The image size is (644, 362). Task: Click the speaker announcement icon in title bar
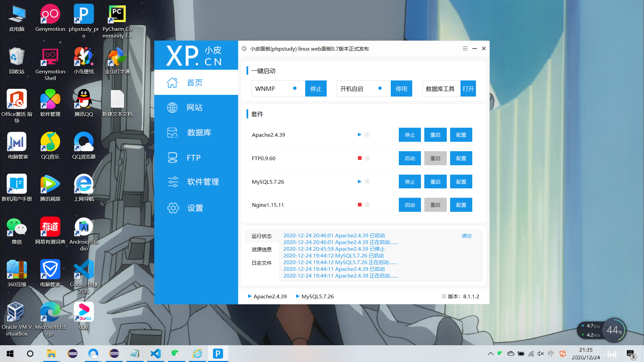(244, 49)
